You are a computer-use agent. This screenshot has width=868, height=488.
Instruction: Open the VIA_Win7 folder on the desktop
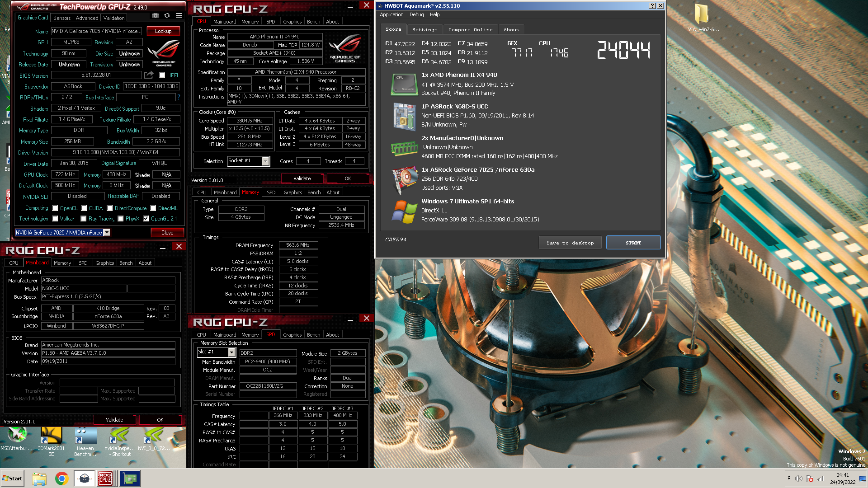[x=703, y=18]
